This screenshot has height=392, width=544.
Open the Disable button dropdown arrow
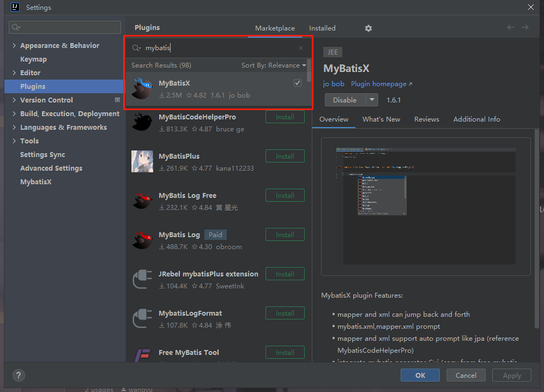pyautogui.click(x=372, y=100)
